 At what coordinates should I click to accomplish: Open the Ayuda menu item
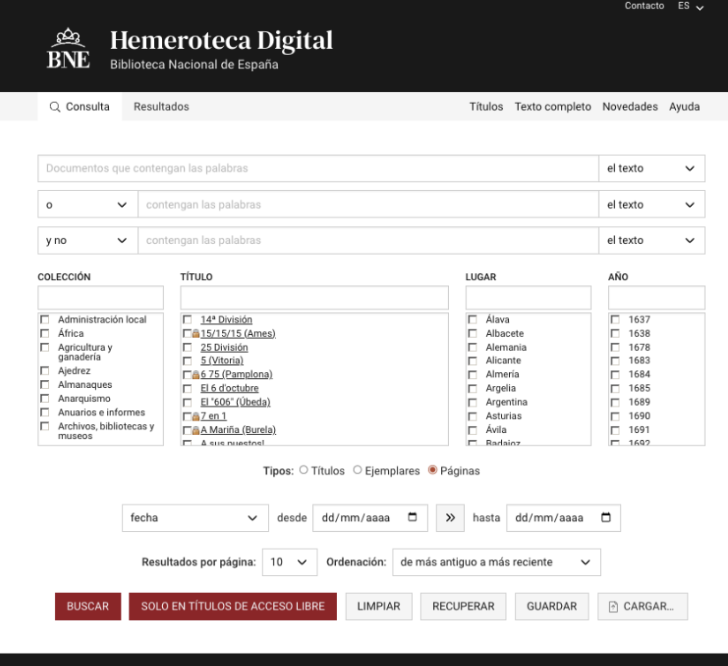pyautogui.click(x=684, y=107)
